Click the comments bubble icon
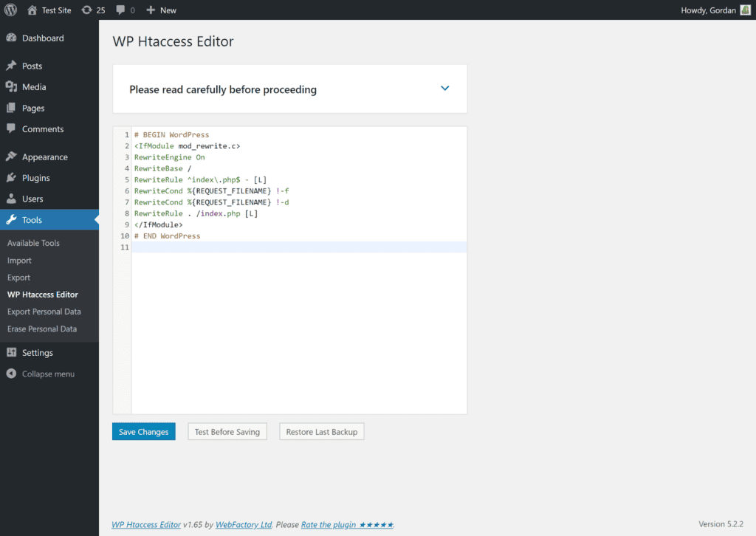756x536 pixels. click(x=120, y=10)
